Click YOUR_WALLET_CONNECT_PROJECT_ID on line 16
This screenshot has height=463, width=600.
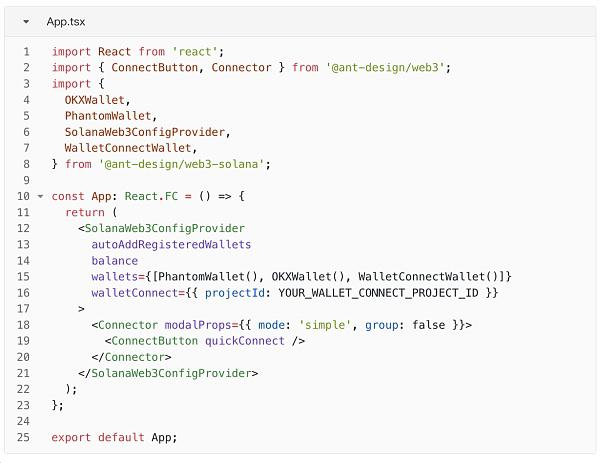(x=378, y=293)
